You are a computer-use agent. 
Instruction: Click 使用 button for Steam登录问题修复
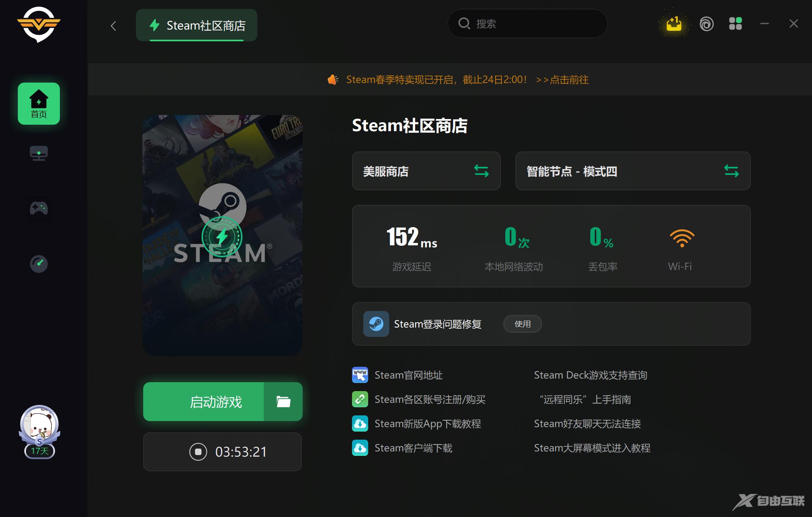click(x=522, y=324)
